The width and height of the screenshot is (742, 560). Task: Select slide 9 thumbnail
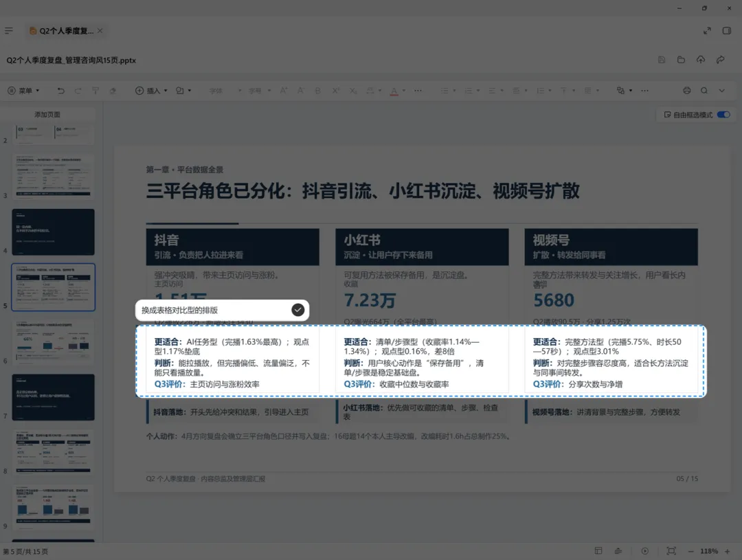[x=53, y=507]
